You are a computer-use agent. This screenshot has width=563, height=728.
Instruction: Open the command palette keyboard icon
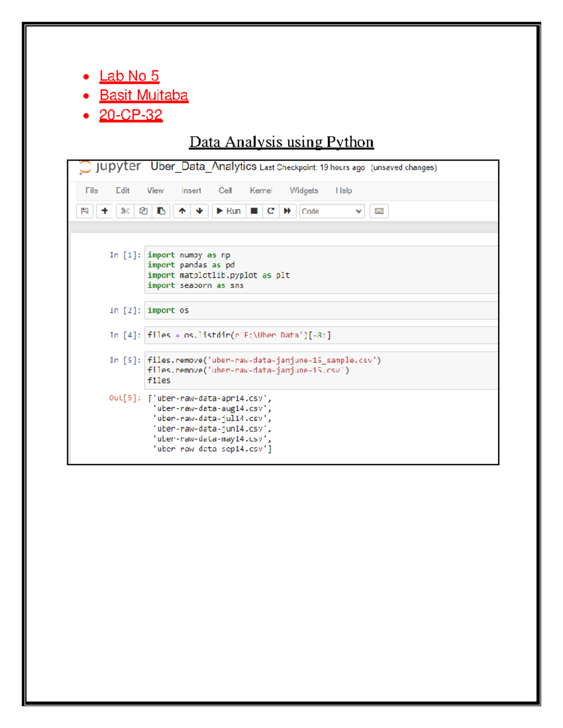pyautogui.click(x=379, y=211)
